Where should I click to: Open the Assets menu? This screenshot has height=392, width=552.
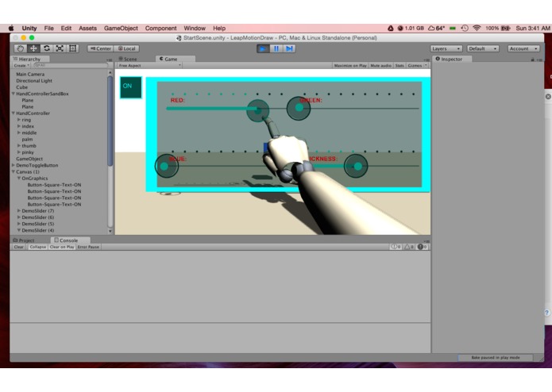point(87,28)
